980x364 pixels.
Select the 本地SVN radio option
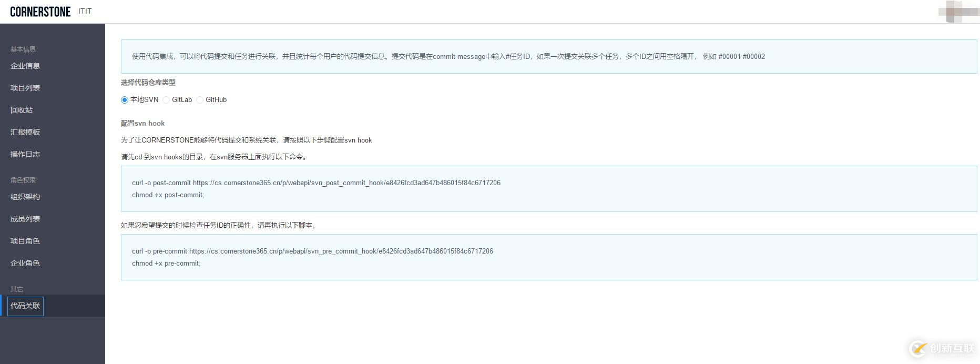click(x=125, y=100)
